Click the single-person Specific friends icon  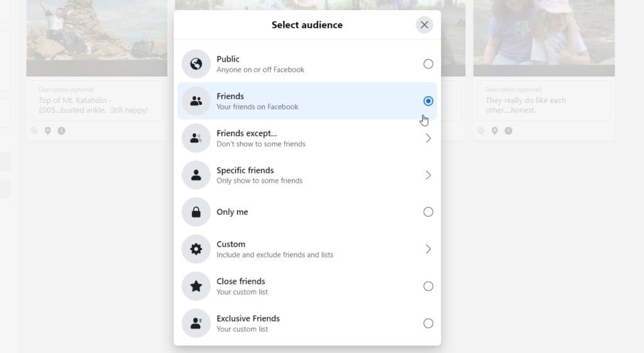pos(196,175)
